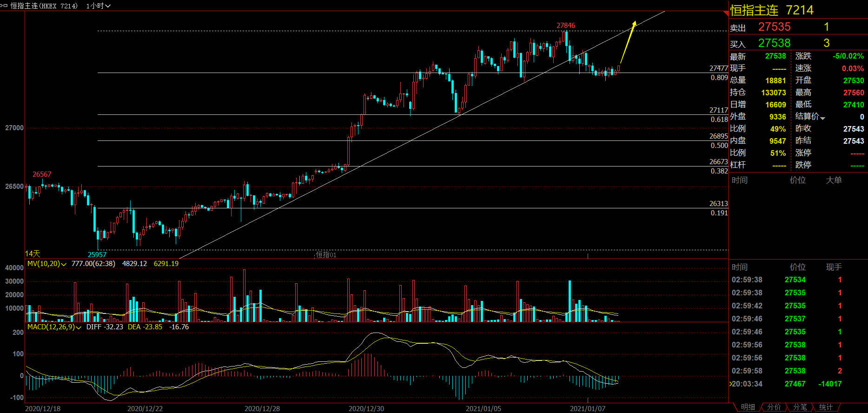Select the 最新 value 27538

pyautogui.click(x=775, y=56)
